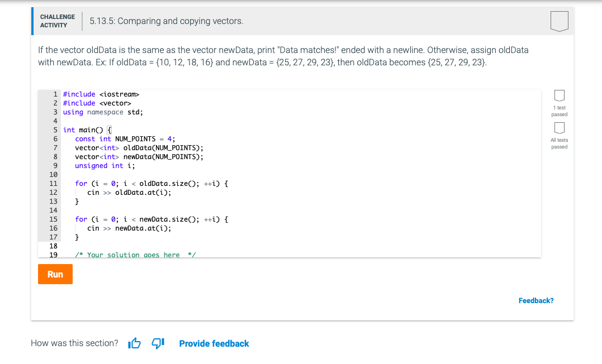Image resolution: width=602 pixels, height=364 pixels.
Task: Click the CHALLENGE ACTIVITY header label
Action: coord(57,21)
